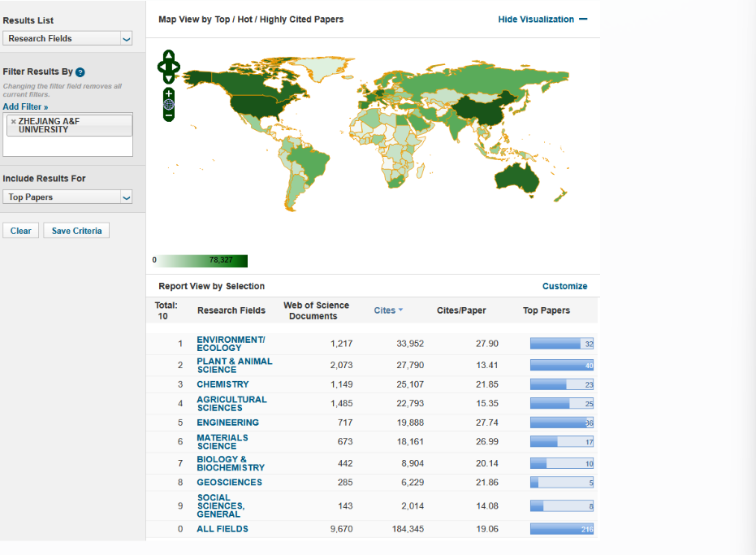Click the Save Criteria button
This screenshot has height=555, width=756.
76,231
